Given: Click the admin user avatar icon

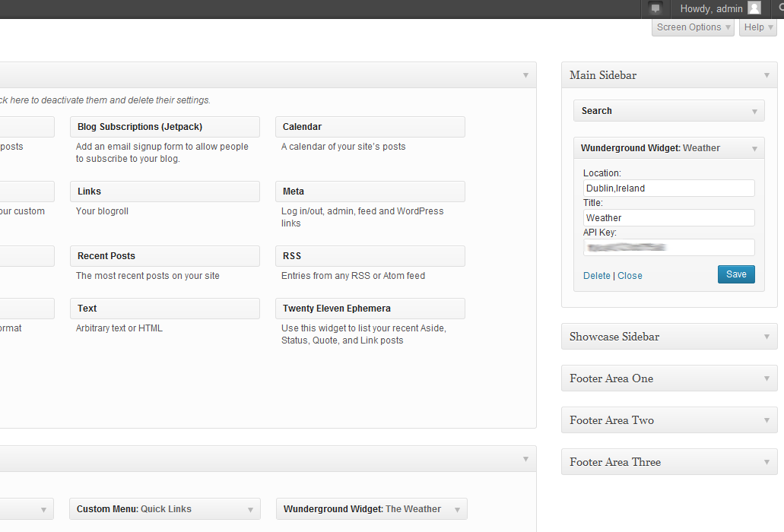Looking at the screenshot, I should 754,8.
